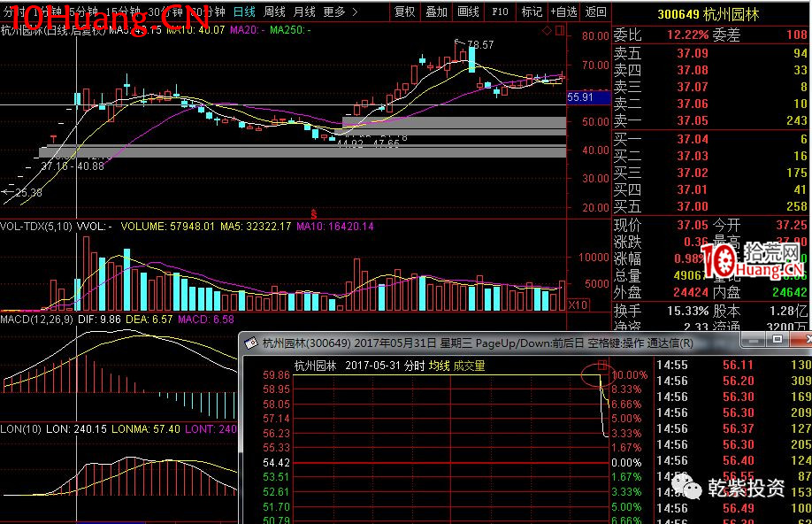The height and width of the screenshot is (524, 812).
Task: Click the red S marker under the chart
Action: 313,213
